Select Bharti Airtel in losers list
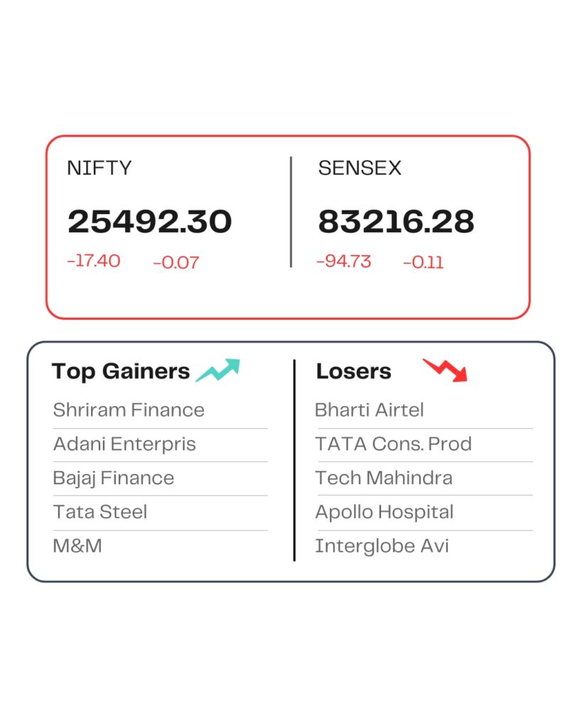Viewport: 582px width, 728px height. point(370,410)
